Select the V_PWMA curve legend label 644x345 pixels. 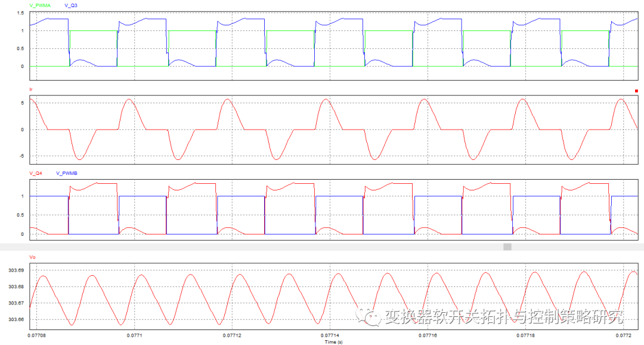(x=40, y=5)
